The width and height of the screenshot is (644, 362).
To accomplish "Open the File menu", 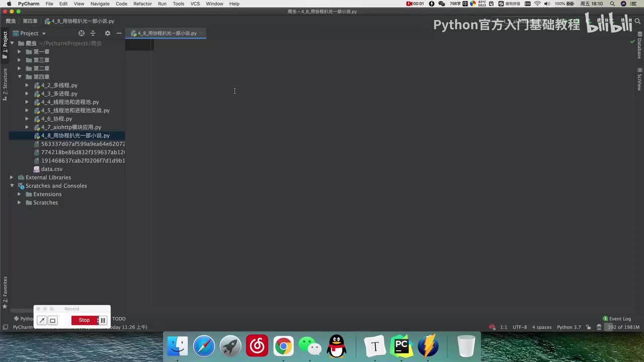I will pyautogui.click(x=49, y=4).
